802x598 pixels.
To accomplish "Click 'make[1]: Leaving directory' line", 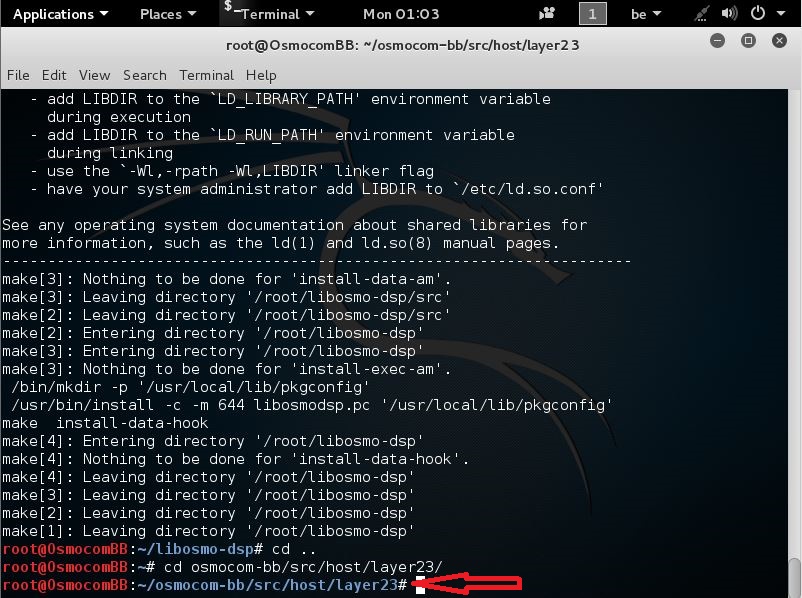I will (208, 531).
